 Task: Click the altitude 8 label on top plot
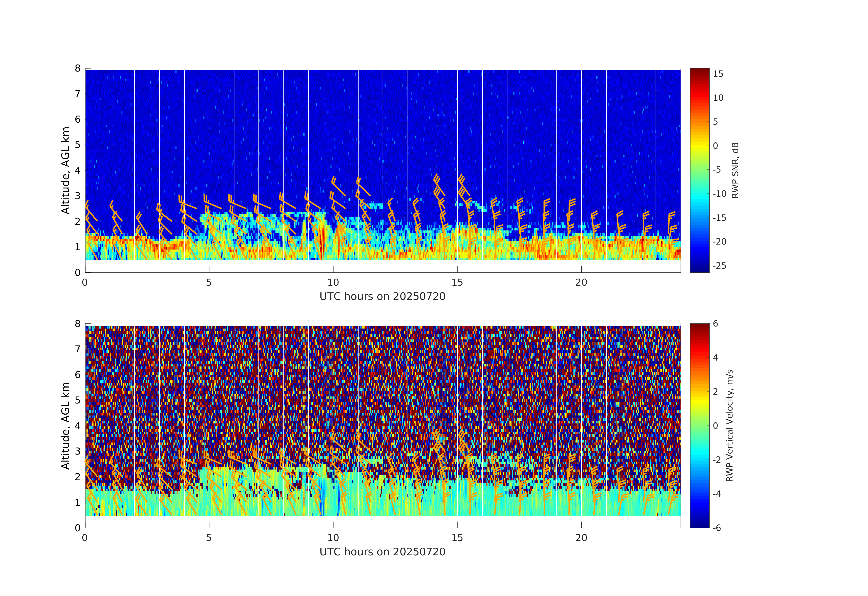(78, 68)
